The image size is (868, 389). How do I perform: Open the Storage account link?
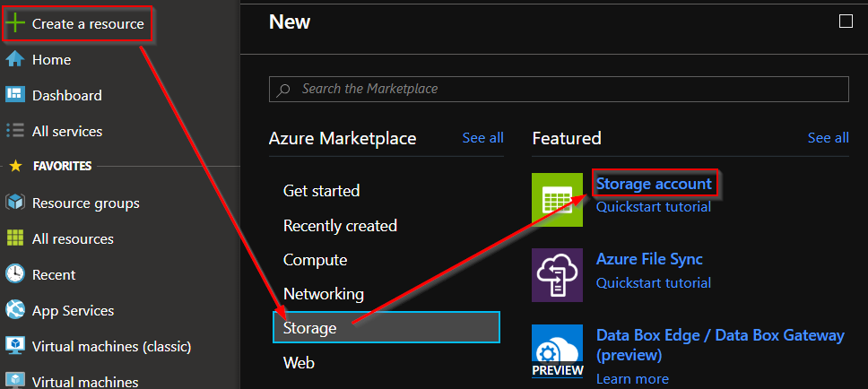tap(654, 183)
